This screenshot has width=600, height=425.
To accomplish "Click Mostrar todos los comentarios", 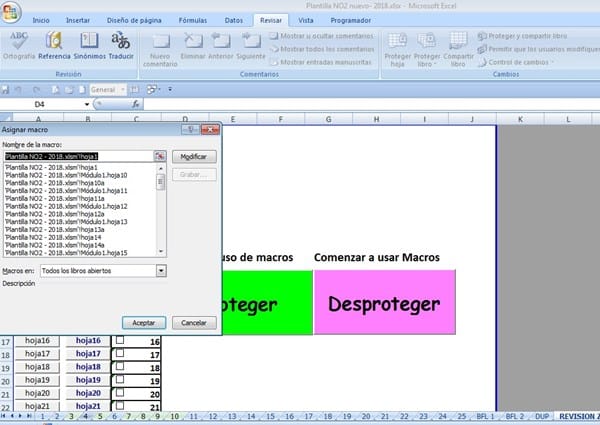I will coord(322,49).
